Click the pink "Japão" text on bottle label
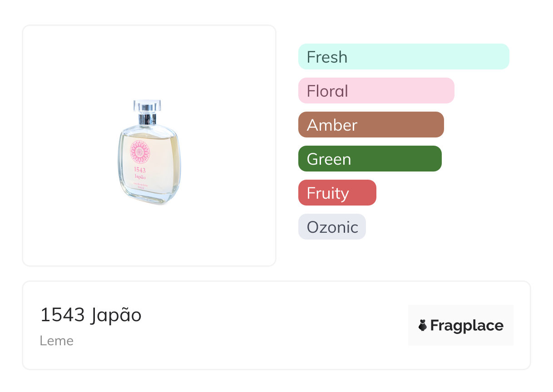The image size is (553, 392). [140, 177]
